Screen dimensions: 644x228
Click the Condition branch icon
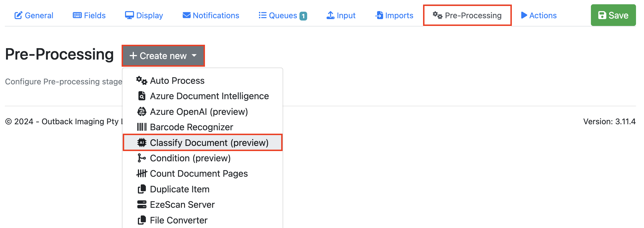tap(142, 158)
